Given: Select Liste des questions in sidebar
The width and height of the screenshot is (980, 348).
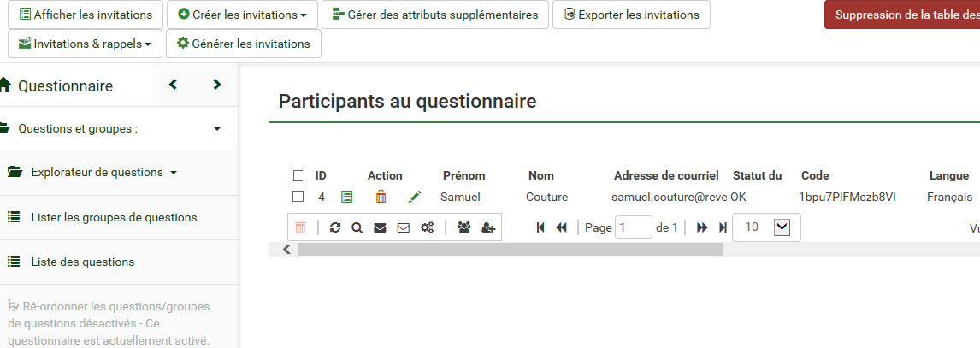Looking at the screenshot, I should pyautogui.click(x=82, y=262).
